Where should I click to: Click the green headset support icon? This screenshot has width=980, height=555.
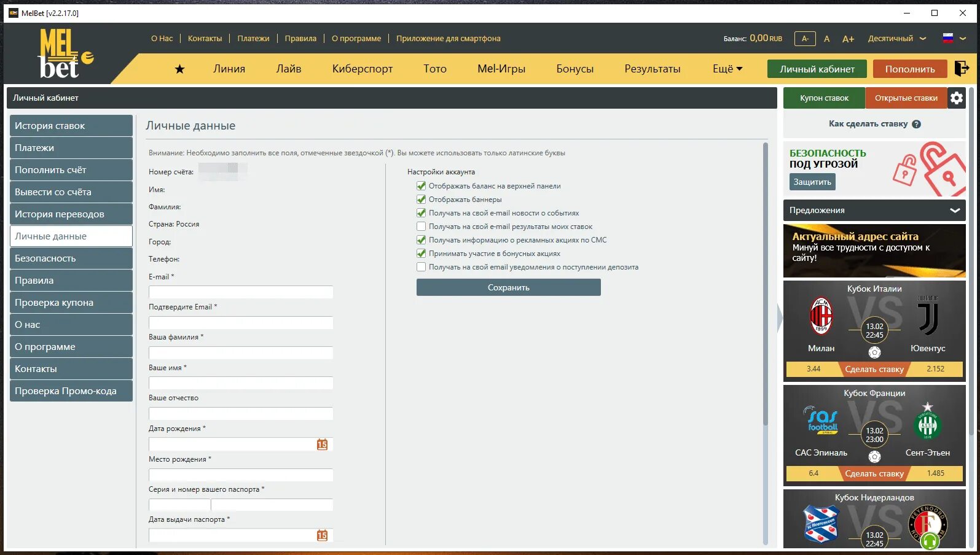coord(930,540)
